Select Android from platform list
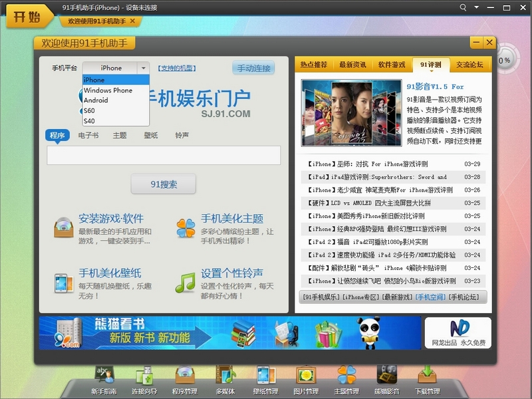 point(96,100)
